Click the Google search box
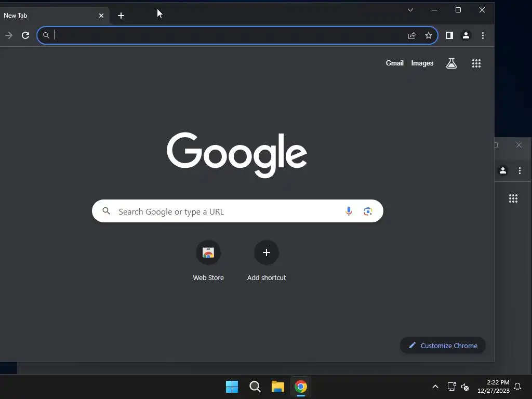Viewport: 532px width, 399px height. pyautogui.click(x=237, y=211)
